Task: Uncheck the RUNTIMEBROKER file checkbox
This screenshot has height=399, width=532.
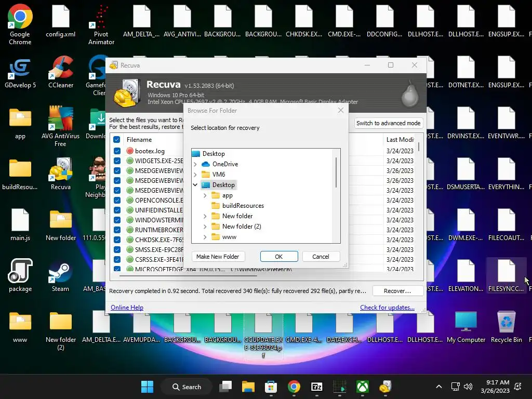Action: [117, 230]
